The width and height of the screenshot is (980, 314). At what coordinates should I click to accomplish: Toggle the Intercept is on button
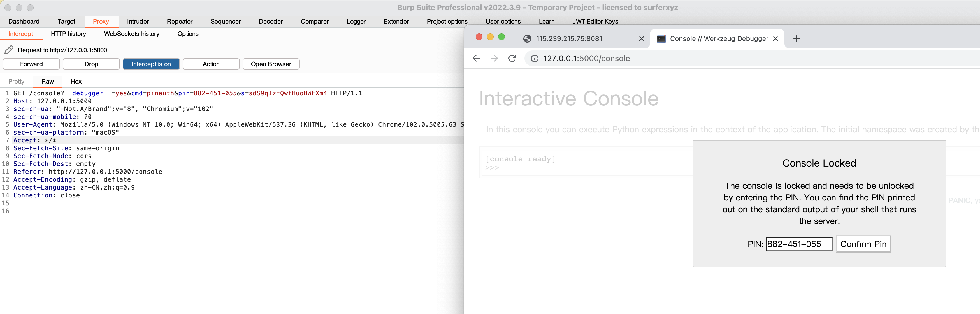[x=151, y=64]
